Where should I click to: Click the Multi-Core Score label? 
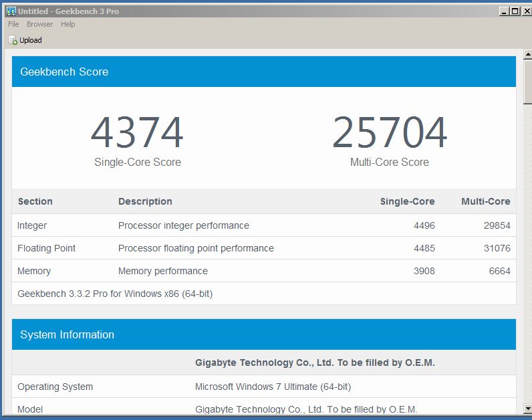(390, 162)
